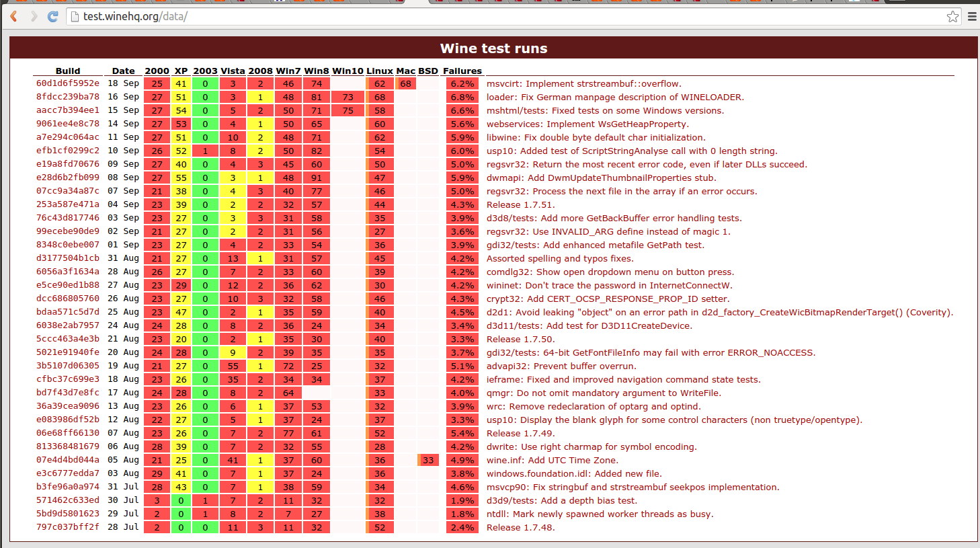Screen dimensions: 980x548
Task: Click the Vista column header
Action: (233, 71)
